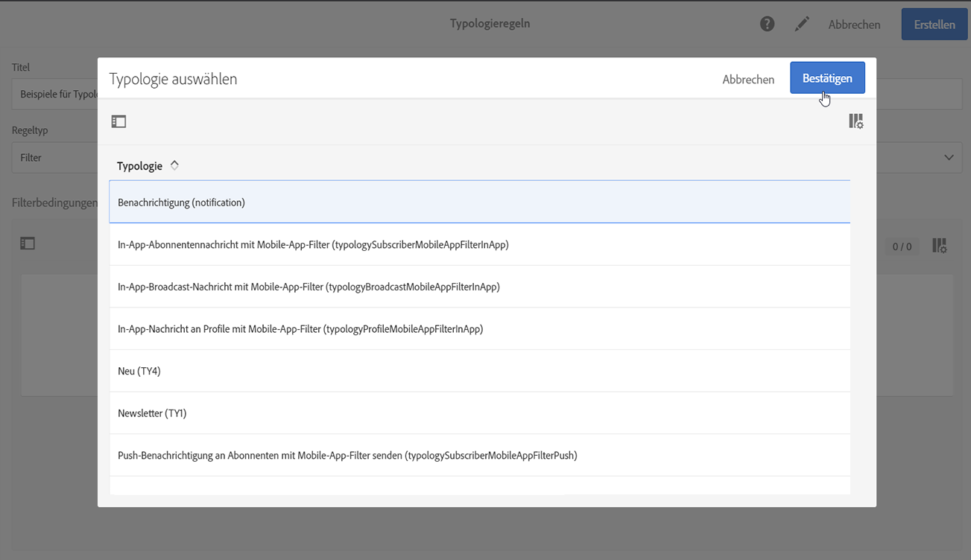971x560 pixels.
Task: Click the help question mark icon
Action: [767, 25]
